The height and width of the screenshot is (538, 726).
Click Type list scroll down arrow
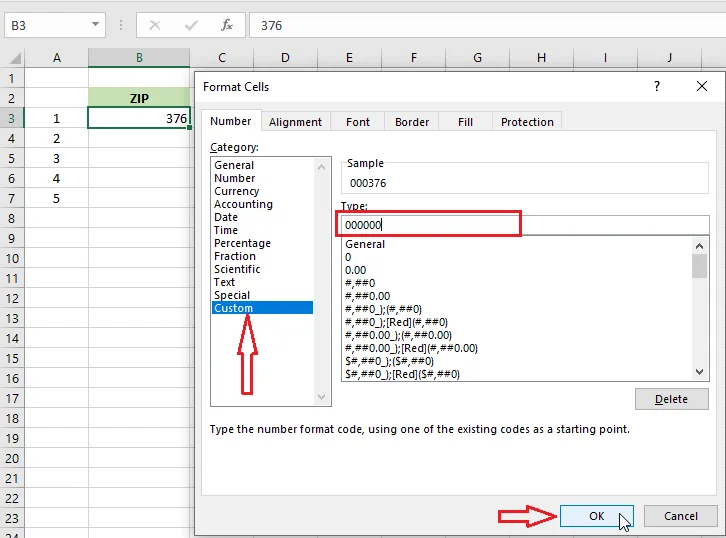pos(699,372)
